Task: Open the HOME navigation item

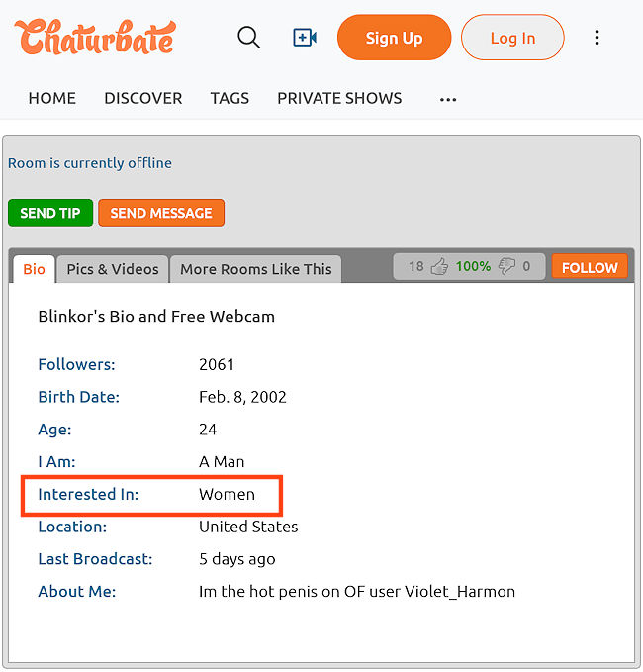Action: click(51, 98)
